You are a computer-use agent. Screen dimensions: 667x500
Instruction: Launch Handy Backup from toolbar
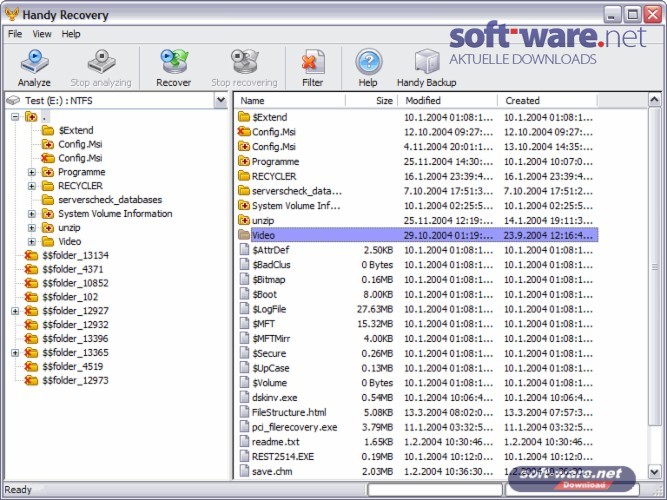[x=427, y=62]
